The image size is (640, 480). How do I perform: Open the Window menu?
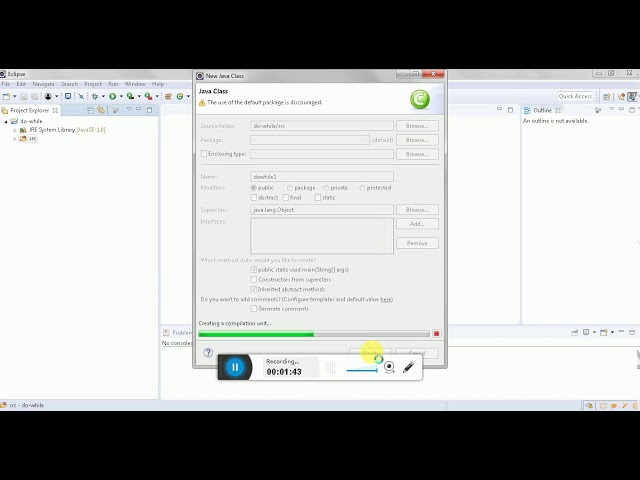pos(135,84)
